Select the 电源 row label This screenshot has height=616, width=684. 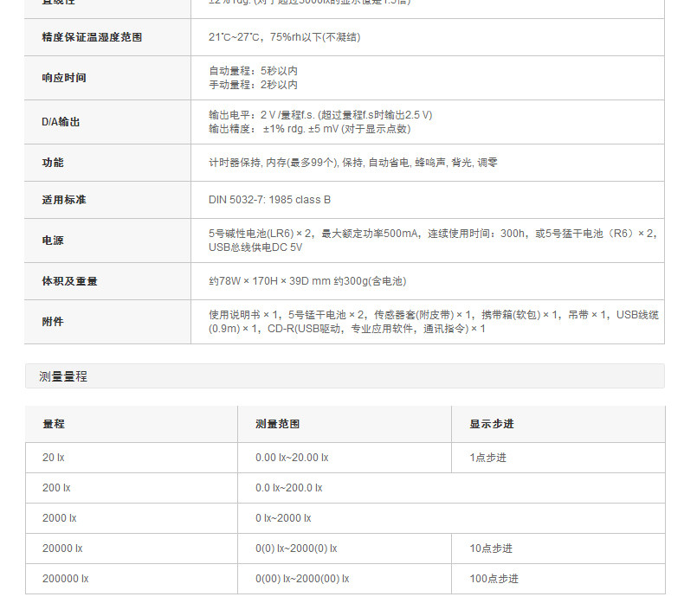pos(53,241)
